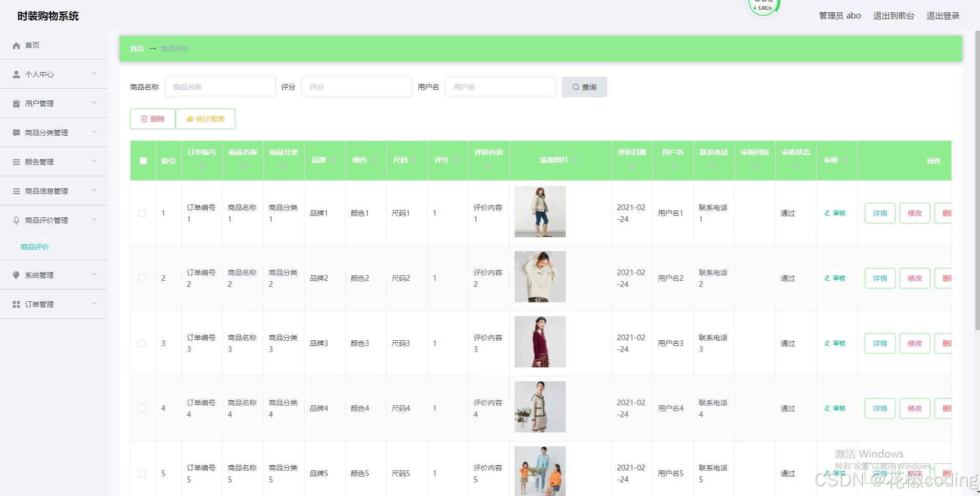980x496 pixels.
Task: Click the grid icon for 订单管理
Action: (x=16, y=304)
